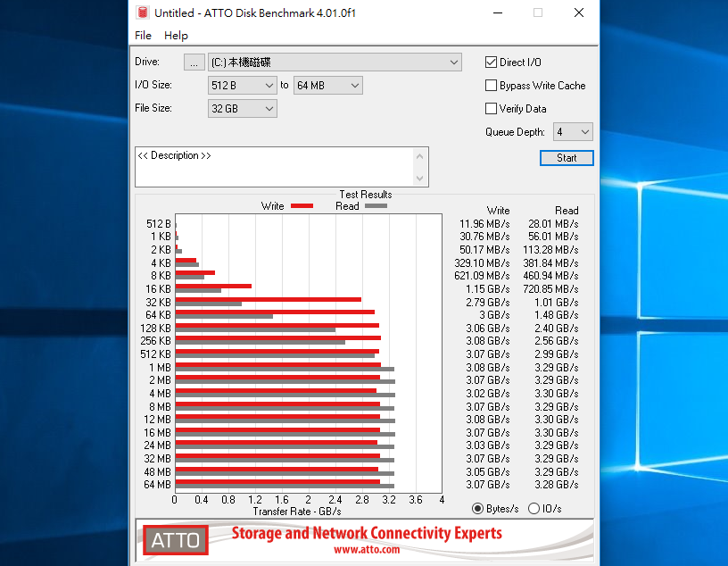Click the 28.01 MB/s read result

pos(553,224)
